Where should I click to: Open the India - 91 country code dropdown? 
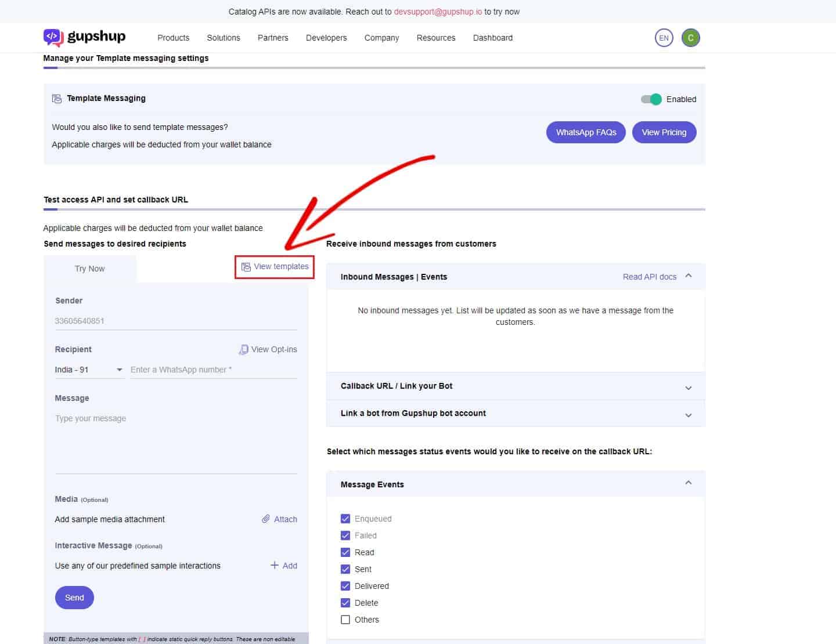[89, 370]
